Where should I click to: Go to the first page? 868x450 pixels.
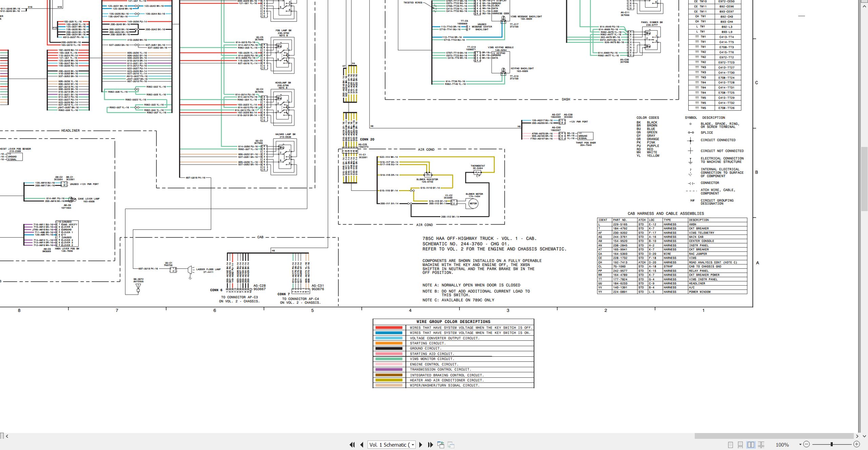[x=352, y=445]
